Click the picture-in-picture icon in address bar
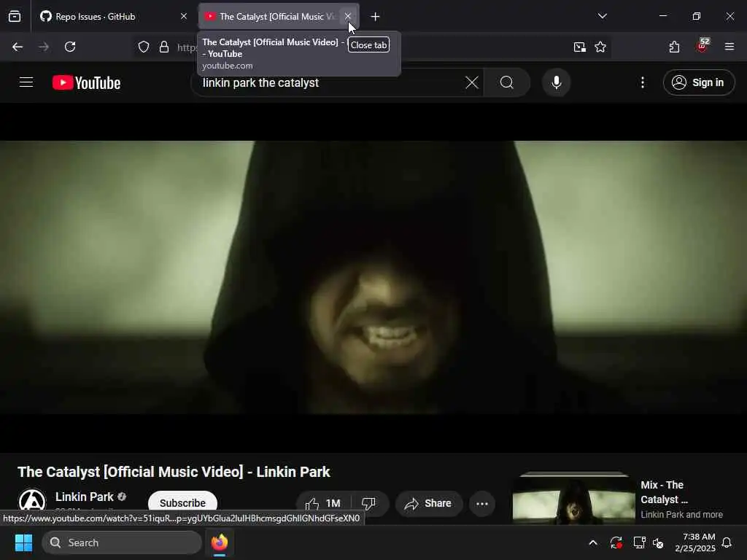 click(x=580, y=47)
